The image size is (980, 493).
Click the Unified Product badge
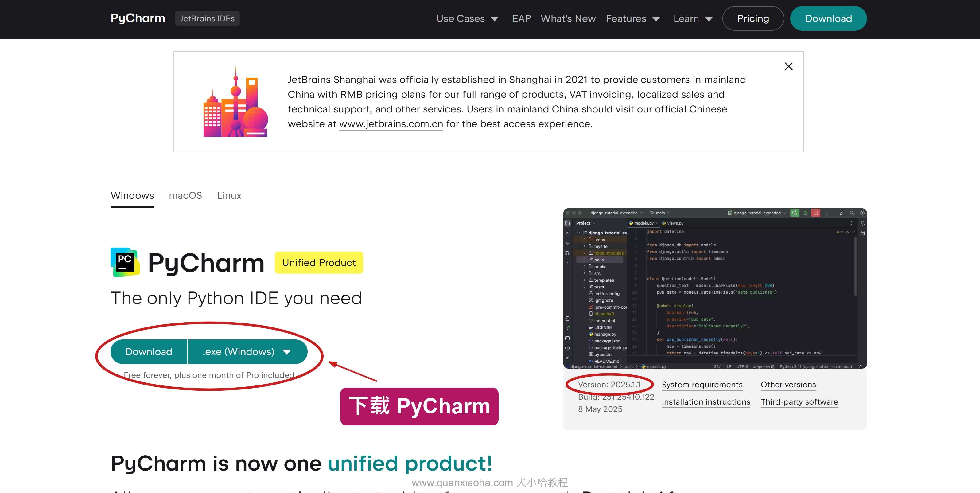[319, 263]
